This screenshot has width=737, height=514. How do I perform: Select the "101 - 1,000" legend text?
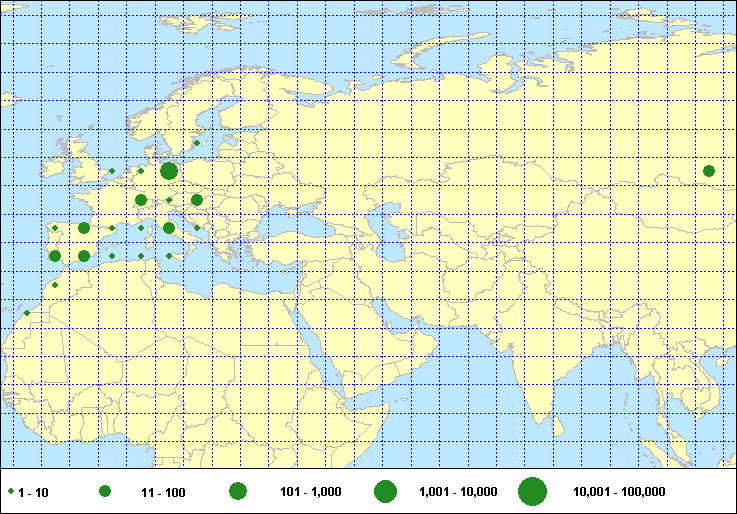tap(311, 492)
